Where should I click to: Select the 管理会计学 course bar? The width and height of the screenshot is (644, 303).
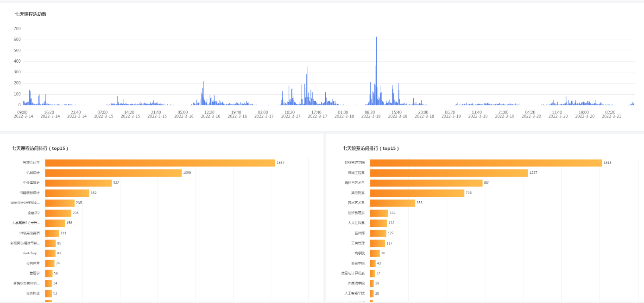coord(160,163)
